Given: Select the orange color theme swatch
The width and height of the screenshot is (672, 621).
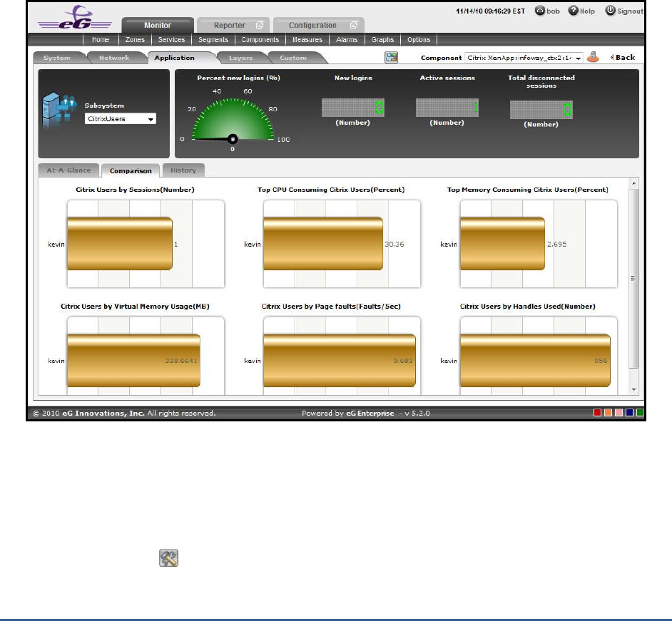Looking at the screenshot, I should click(x=608, y=412).
